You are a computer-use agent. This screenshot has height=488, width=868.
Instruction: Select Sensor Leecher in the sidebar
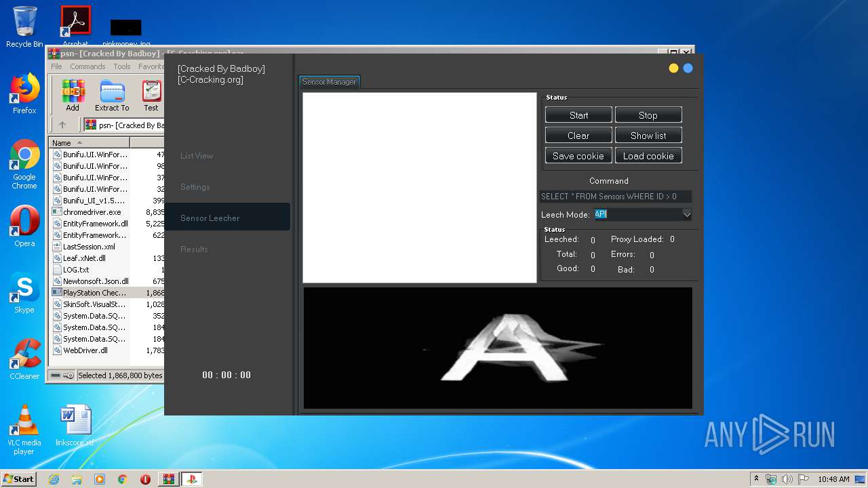coord(227,218)
